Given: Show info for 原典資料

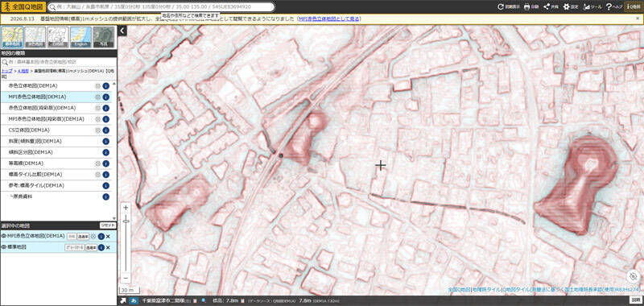Looking at the screenshot, I should click(x=106, y=196).
